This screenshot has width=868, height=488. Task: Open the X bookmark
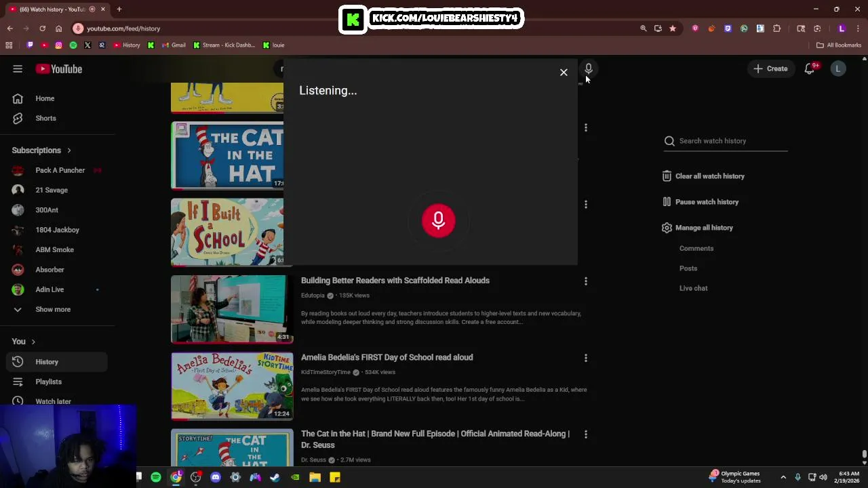click(87, 45)
